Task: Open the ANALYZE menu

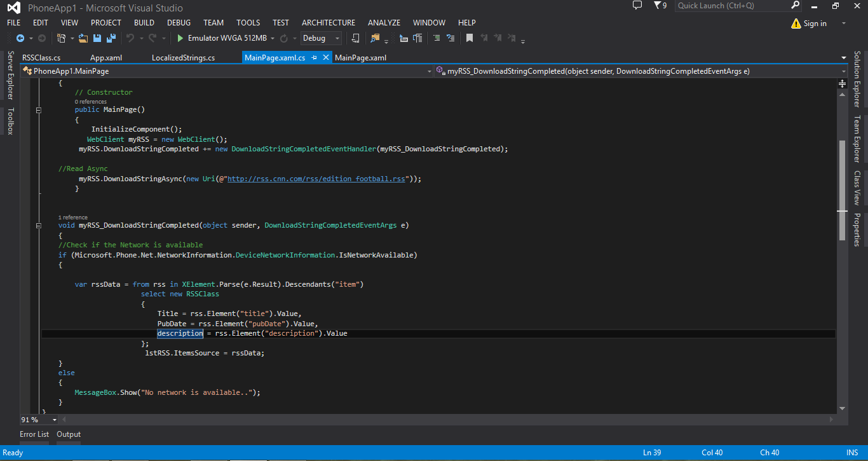Action: click(384, 23)
